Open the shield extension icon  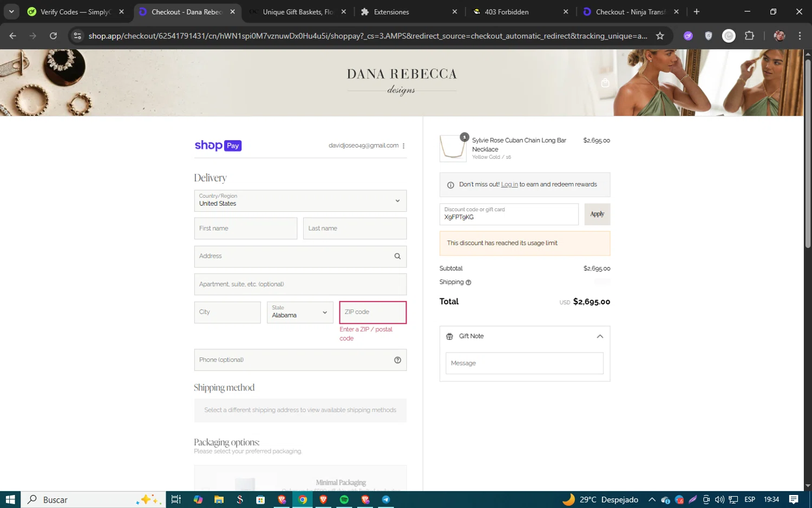coord(709,36)
